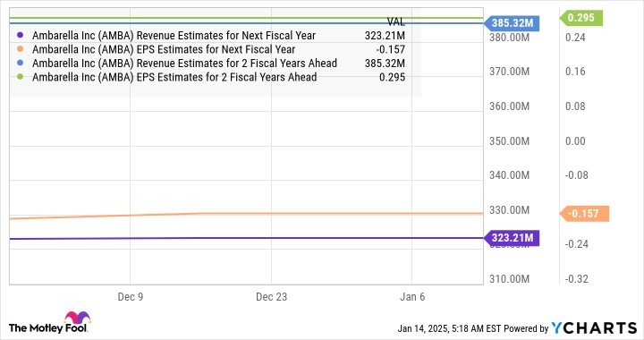Click the 0.00 EPS axis tick label
The image size is (644, 340).
click(575, 141)
